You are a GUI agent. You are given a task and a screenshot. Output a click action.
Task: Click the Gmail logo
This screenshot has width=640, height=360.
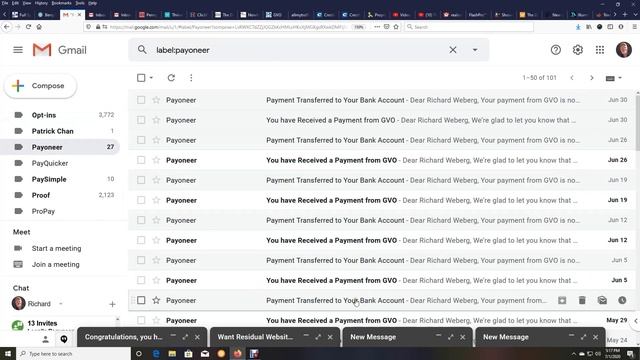[60, 50]
